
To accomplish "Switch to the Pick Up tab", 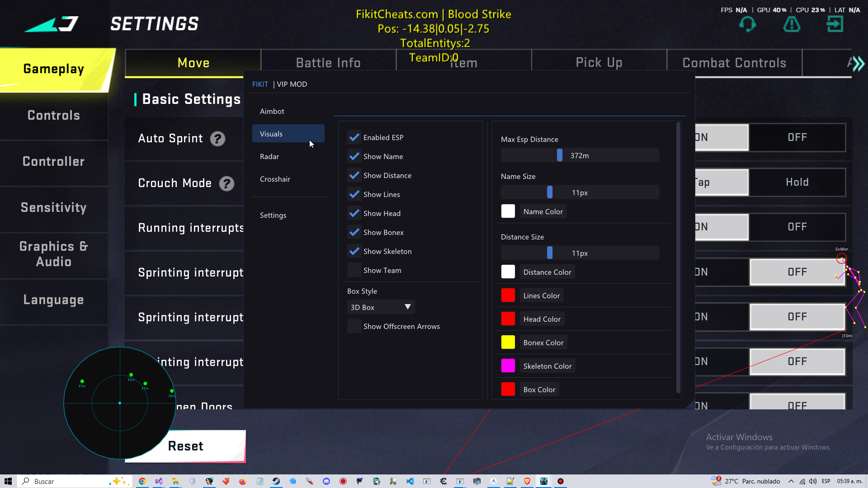I will 599,63.
